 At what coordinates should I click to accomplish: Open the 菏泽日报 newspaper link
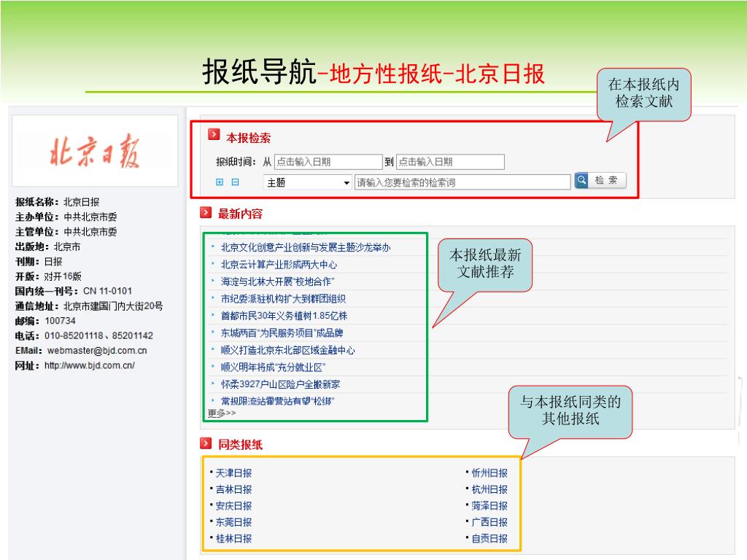pos(489,506)
